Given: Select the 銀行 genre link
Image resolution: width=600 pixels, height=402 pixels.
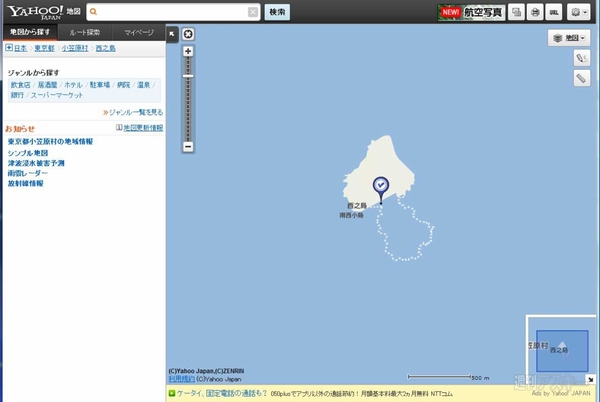Looking at the screenshot, I should (17, 95).
